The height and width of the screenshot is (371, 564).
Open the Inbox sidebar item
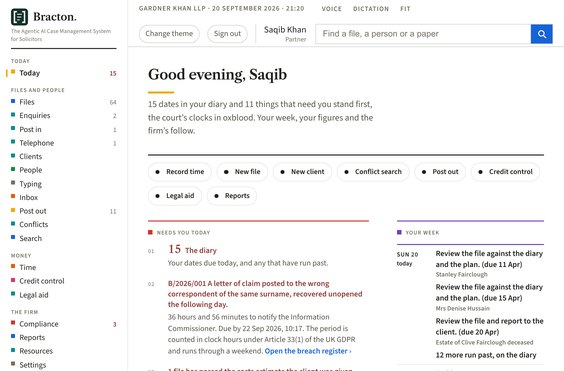[28, 197]
